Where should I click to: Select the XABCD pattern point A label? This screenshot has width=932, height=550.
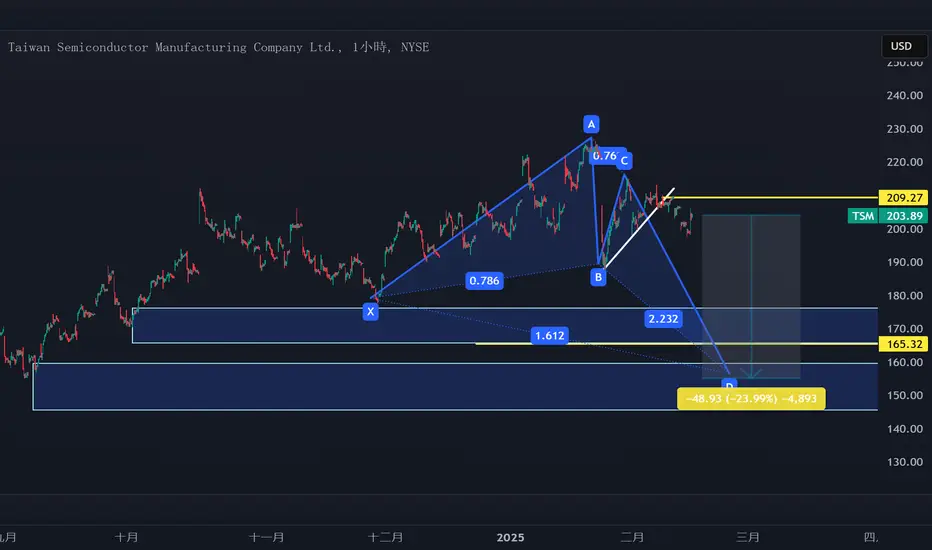(x=591, y=124)
